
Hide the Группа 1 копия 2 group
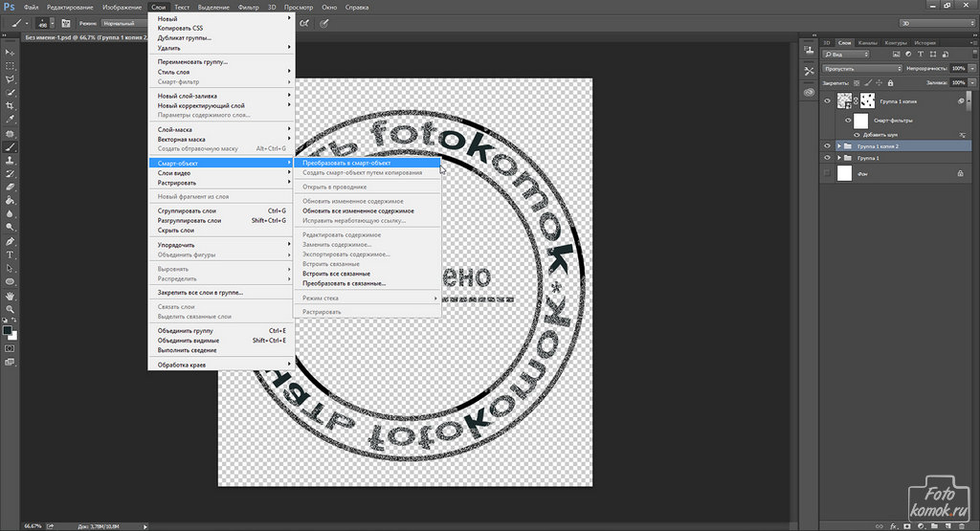click(827, 146)
